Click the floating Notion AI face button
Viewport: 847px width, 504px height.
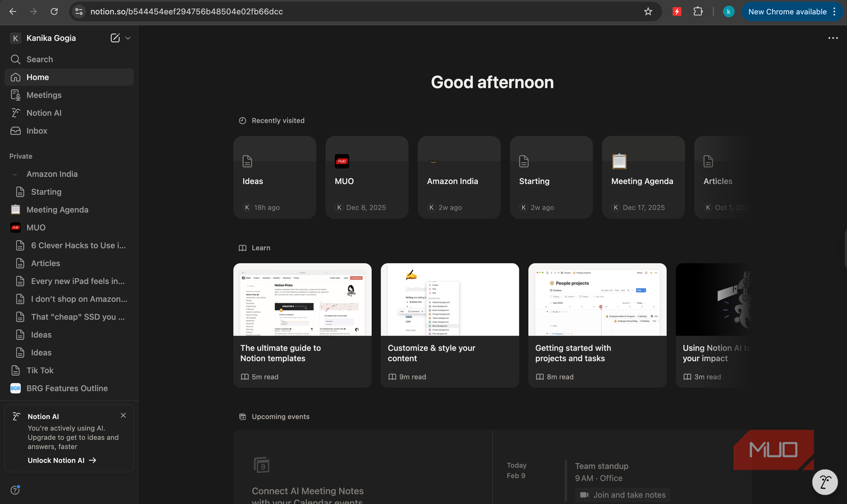pos(825,482)
